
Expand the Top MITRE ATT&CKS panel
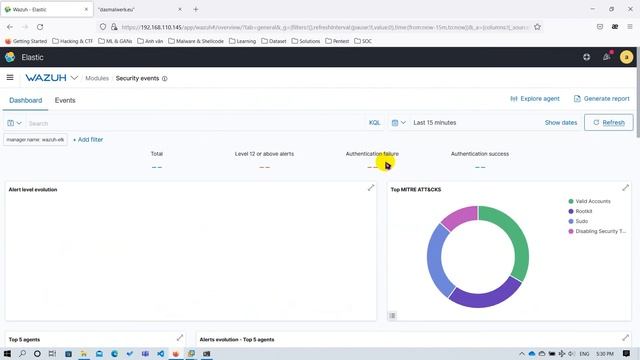(x=625, y=188)
